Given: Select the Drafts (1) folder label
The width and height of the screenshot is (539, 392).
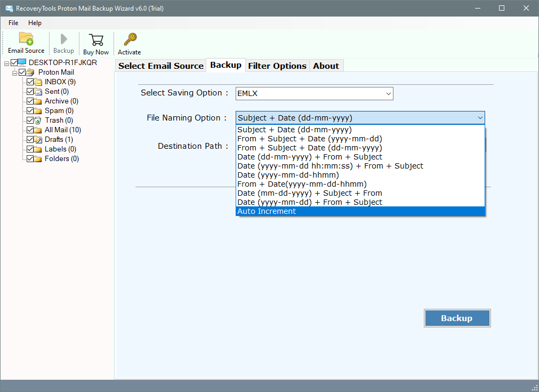Looking at the screenshot, I should pos(59,140).
